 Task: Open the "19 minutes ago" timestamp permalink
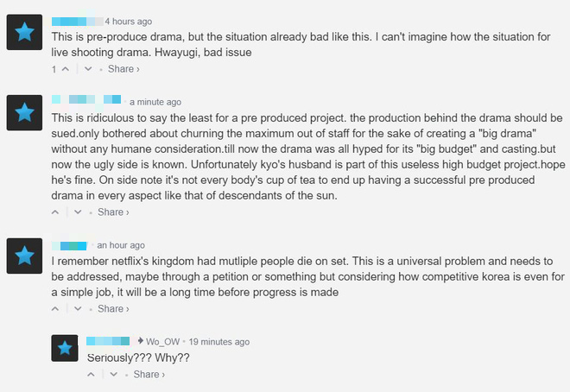219,342
